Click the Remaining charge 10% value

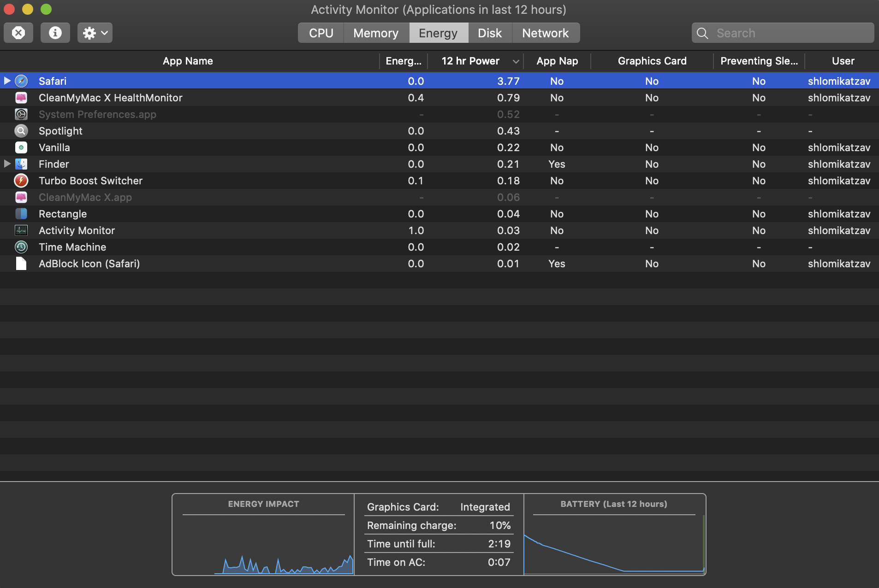click(x=500, y=525)
